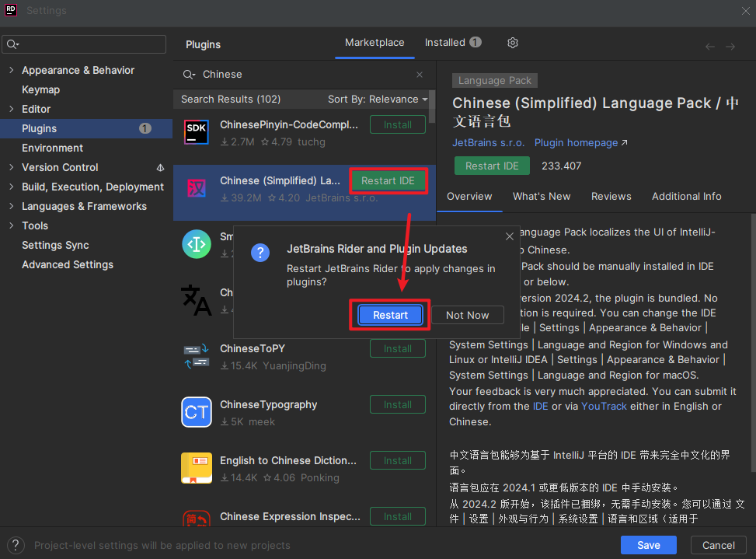The height and width of the screenshot is (559, 756).
Task: Click the plugin description scrollbar
Action: pos(753,342)
